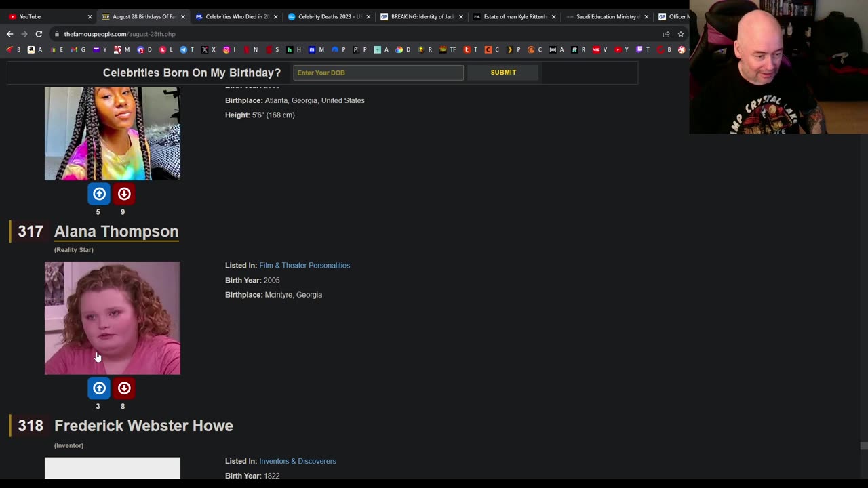The height and width of the screenshot is (488, 868).
Task: Open the Twitch bookmark
Action: 643,49
